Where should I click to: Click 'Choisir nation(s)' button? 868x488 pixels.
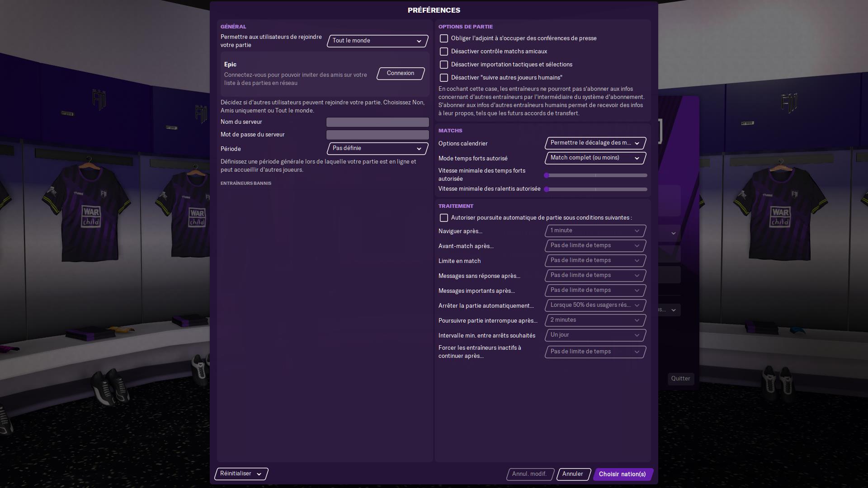click(623, 474)
